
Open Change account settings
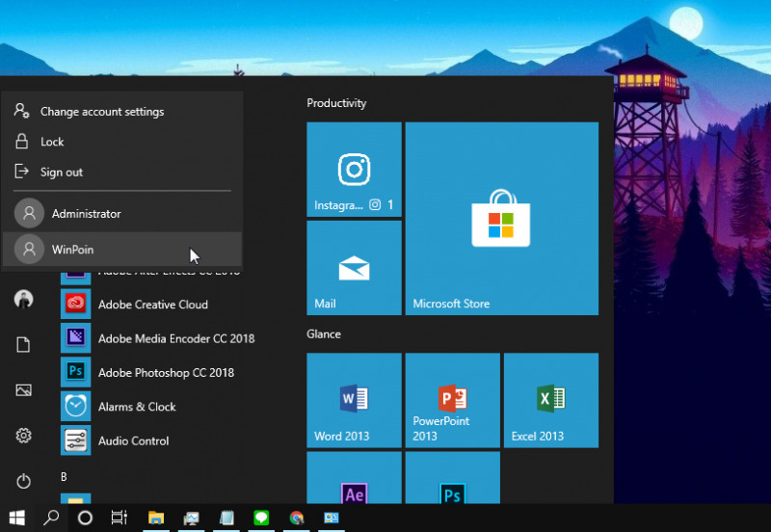pos(122,112)
